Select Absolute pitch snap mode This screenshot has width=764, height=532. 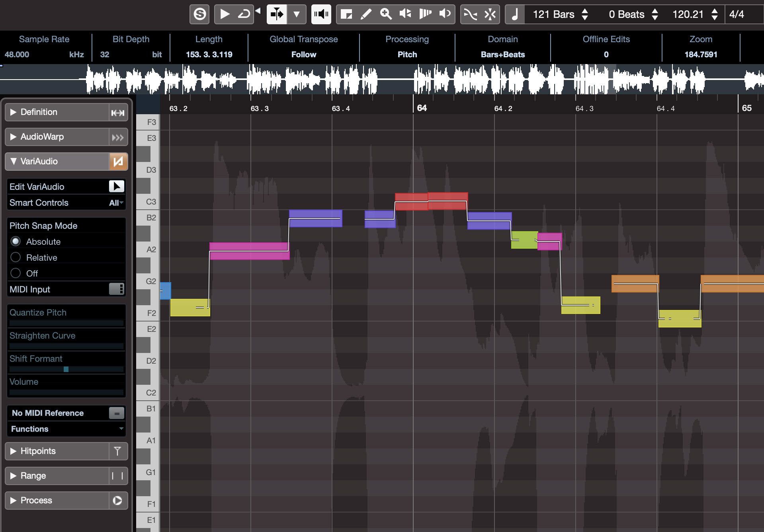16,242
